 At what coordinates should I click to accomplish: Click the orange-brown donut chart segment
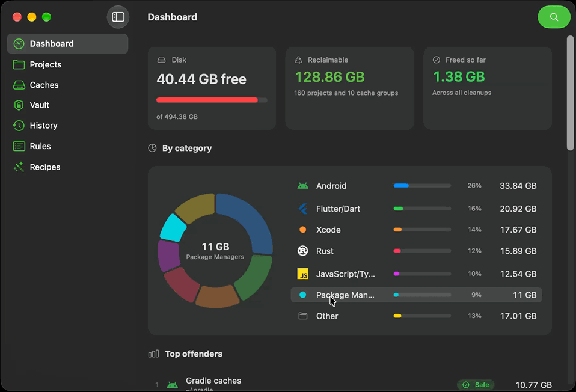(x=216, y=297)
